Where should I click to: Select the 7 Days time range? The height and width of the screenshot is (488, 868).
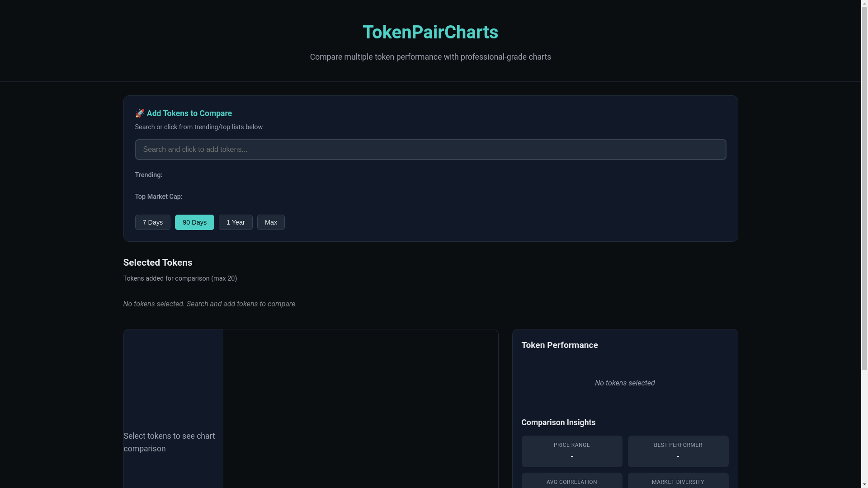pyautogui.click(x=152, y=222)
